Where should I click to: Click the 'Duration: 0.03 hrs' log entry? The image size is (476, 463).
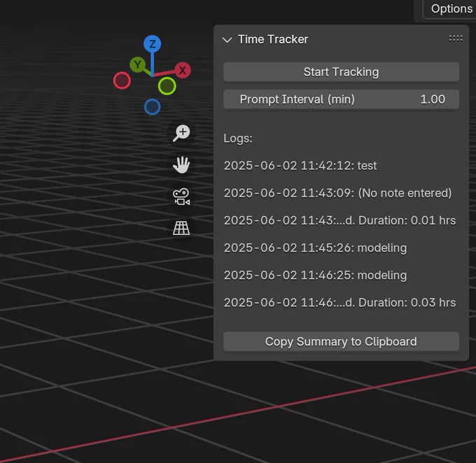[x=339, y=303]
